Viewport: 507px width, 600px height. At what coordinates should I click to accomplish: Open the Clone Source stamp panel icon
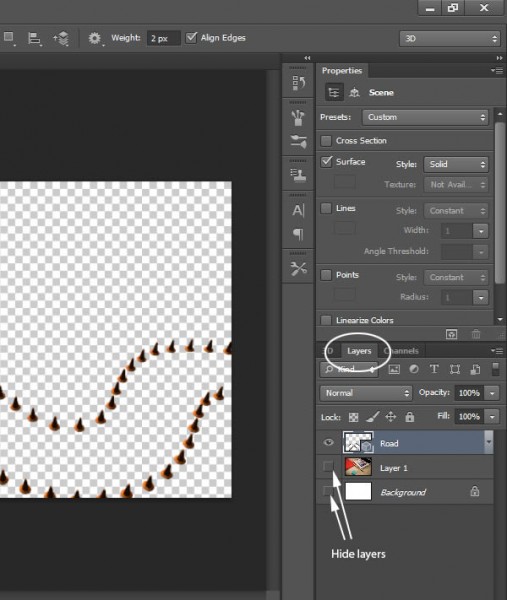pyautogui.click(x=298, y=175)
